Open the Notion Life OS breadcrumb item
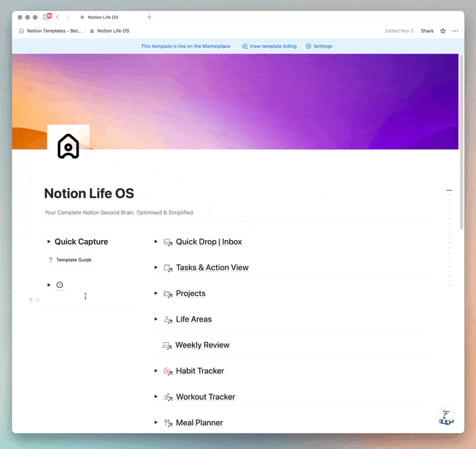Screen dimensions: 476x449 coord(113,31)
